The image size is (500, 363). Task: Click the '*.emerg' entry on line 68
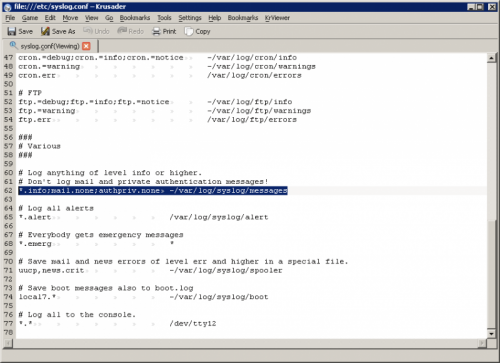coord(35,244)
